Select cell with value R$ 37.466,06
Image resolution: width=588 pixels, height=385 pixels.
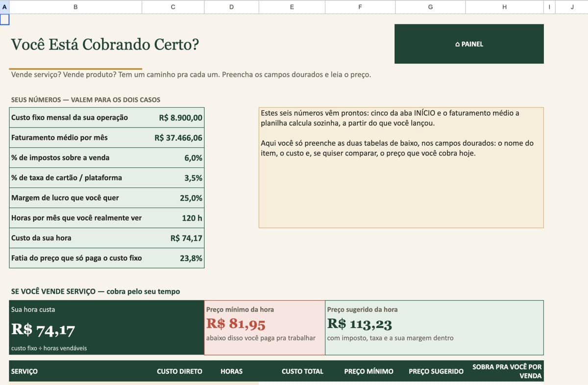[x=173, y=138]
